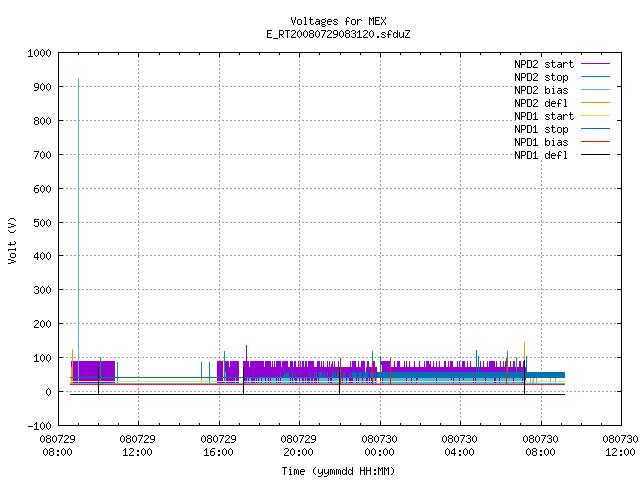Image resolution: width=640 pixels, height=480 pixels.
Task: Click the y-axis tick value 600
Action: click(x=42, y=189)
